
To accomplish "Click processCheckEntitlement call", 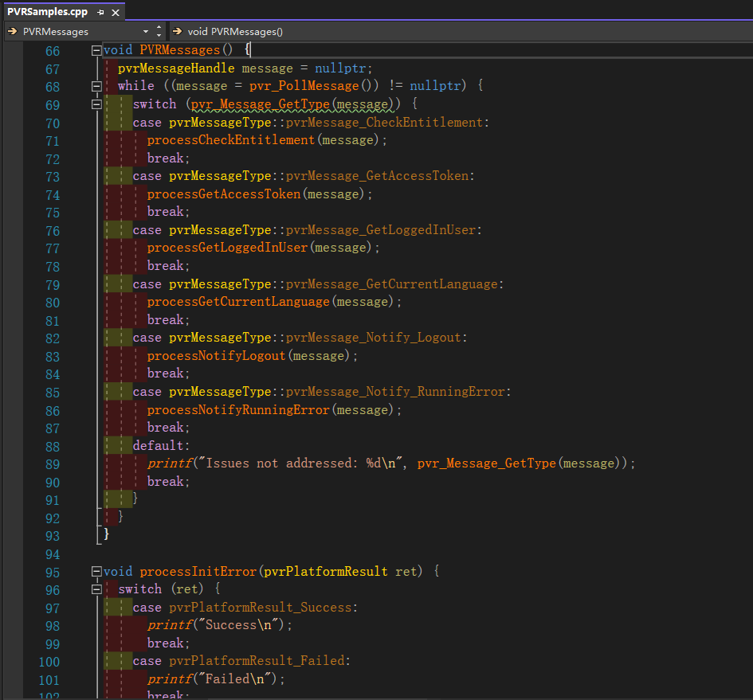I will [x=230, y=140].
